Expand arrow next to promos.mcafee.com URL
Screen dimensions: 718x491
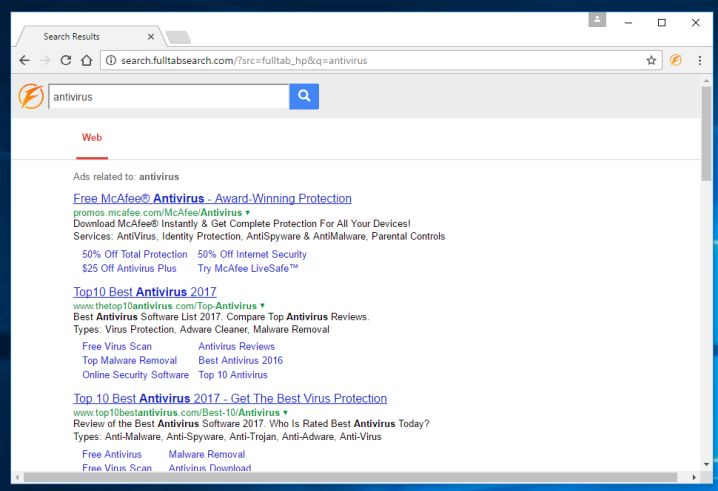[248, 213]
